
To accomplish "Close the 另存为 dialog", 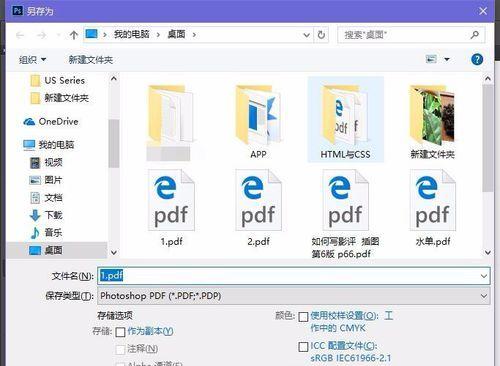I will [483, 11].
